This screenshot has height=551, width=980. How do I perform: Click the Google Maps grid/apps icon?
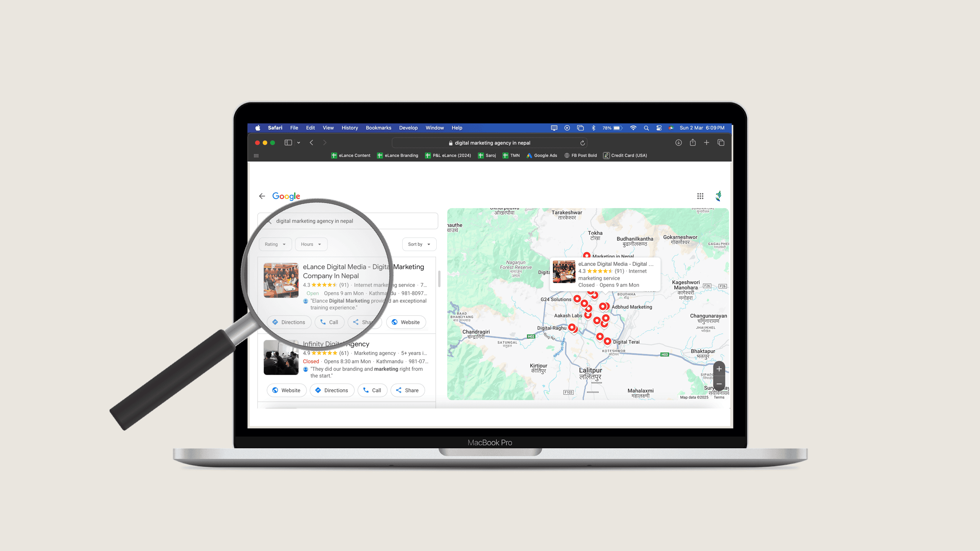tap(700, 196)
